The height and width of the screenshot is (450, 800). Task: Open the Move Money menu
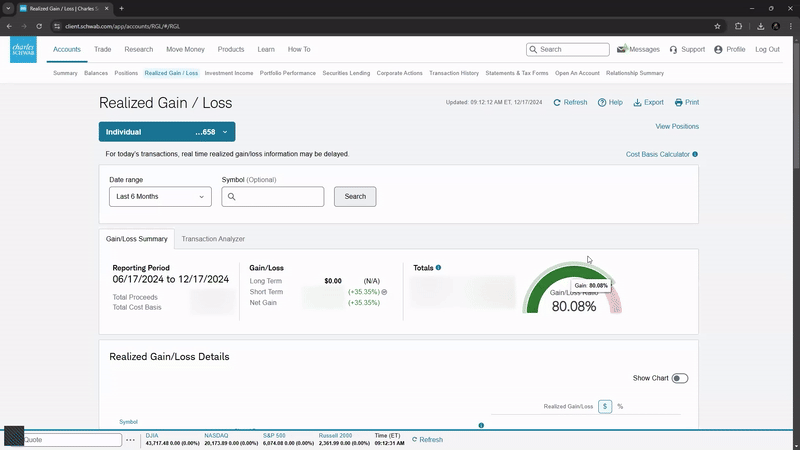click(185, 49)
